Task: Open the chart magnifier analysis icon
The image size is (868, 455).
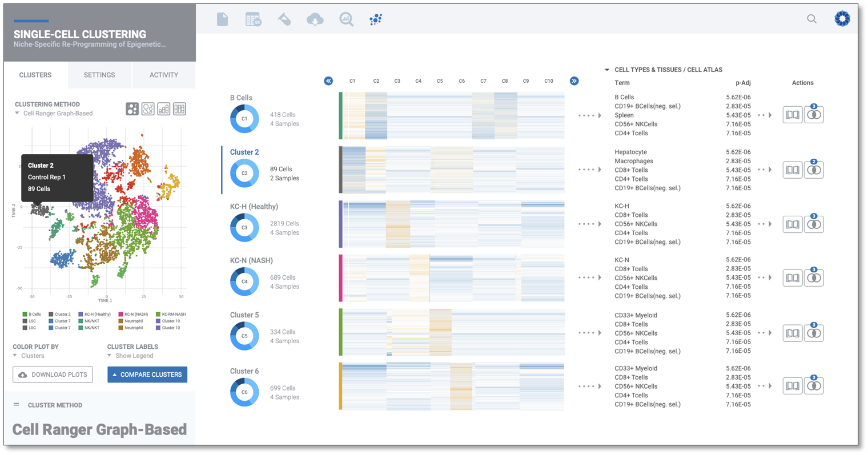Action: pos(346,19)
